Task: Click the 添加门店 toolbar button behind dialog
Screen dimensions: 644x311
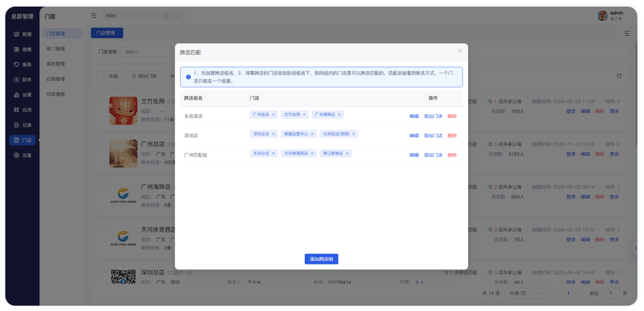Action: coord(144,76)
